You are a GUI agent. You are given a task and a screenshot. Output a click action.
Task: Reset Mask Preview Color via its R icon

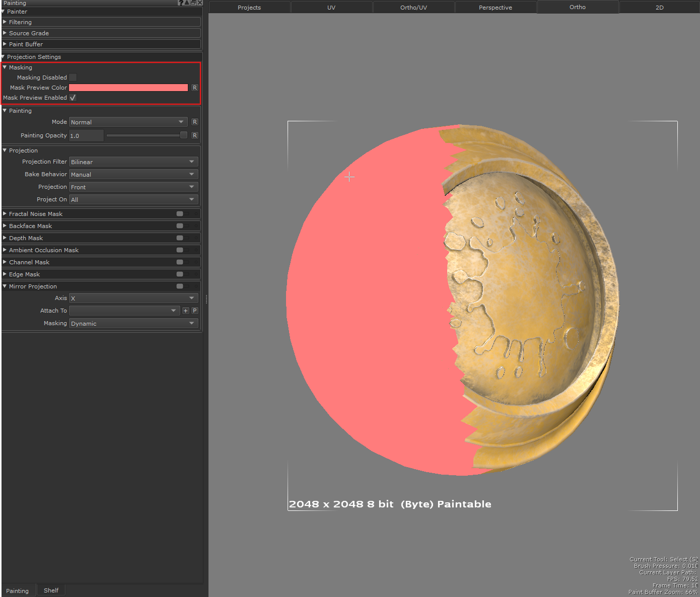tap(194, 88)
